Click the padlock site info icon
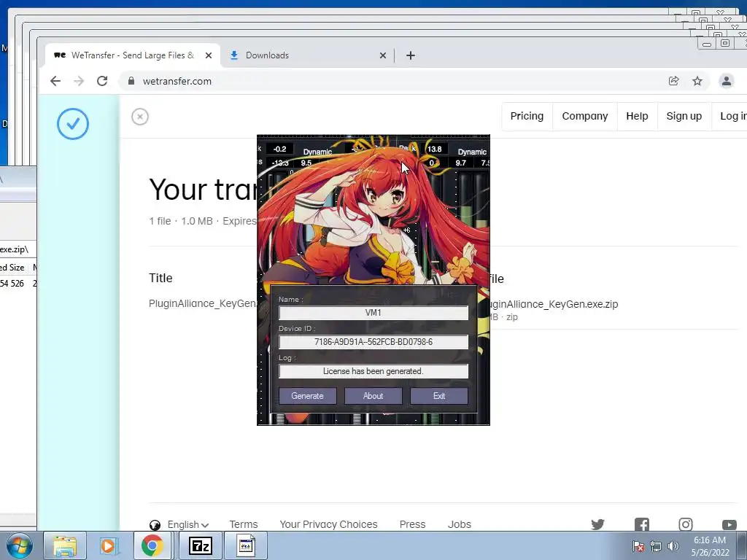 coord(131,81)
